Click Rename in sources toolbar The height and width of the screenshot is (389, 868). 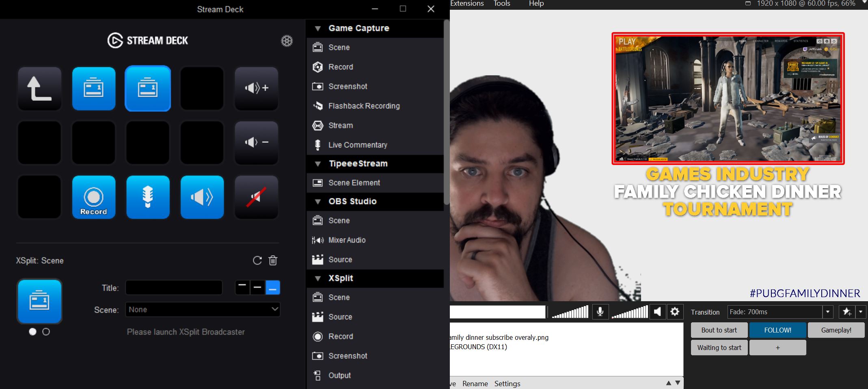click(x=475, y=384)
